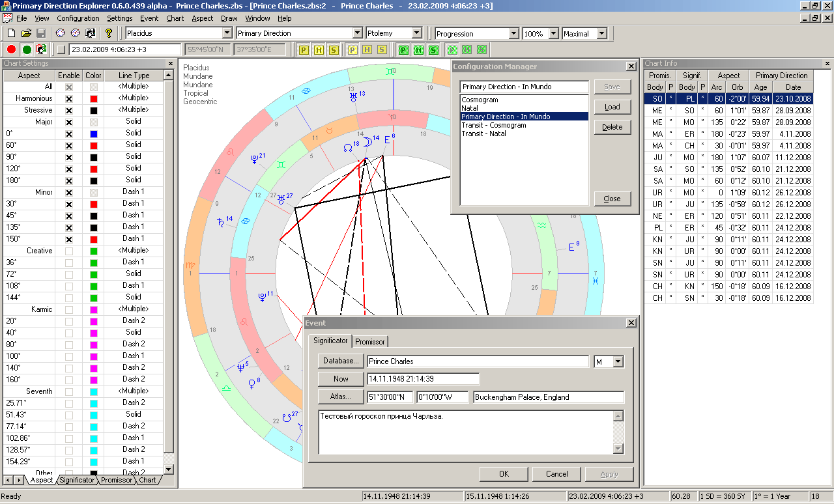
Task: Click the magenta color swatch for the 40° aspect
Action: tap(94, 333)
